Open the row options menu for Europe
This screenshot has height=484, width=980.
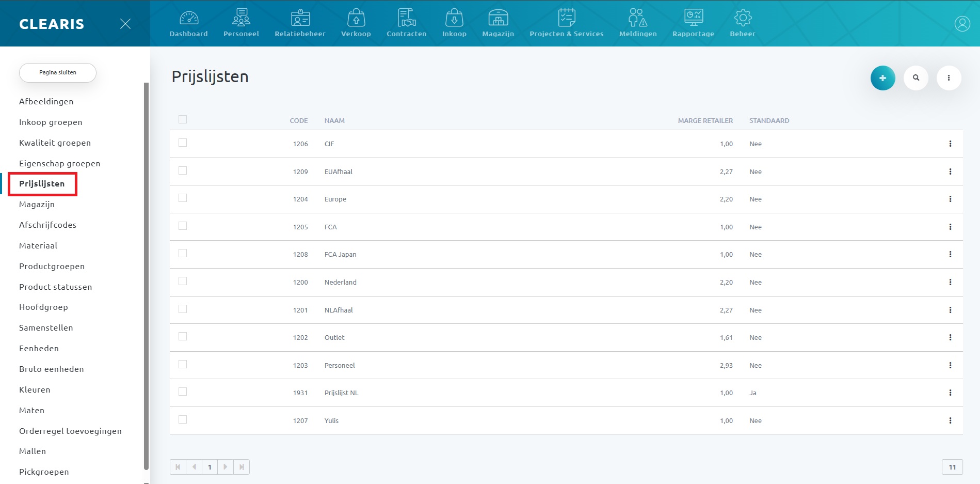pos(950,199)
